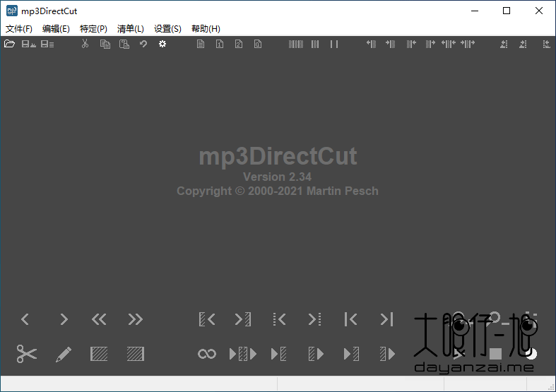Click the plain document info icon
The width and height of the screenshot is (556, 392).
click(201, 44)
